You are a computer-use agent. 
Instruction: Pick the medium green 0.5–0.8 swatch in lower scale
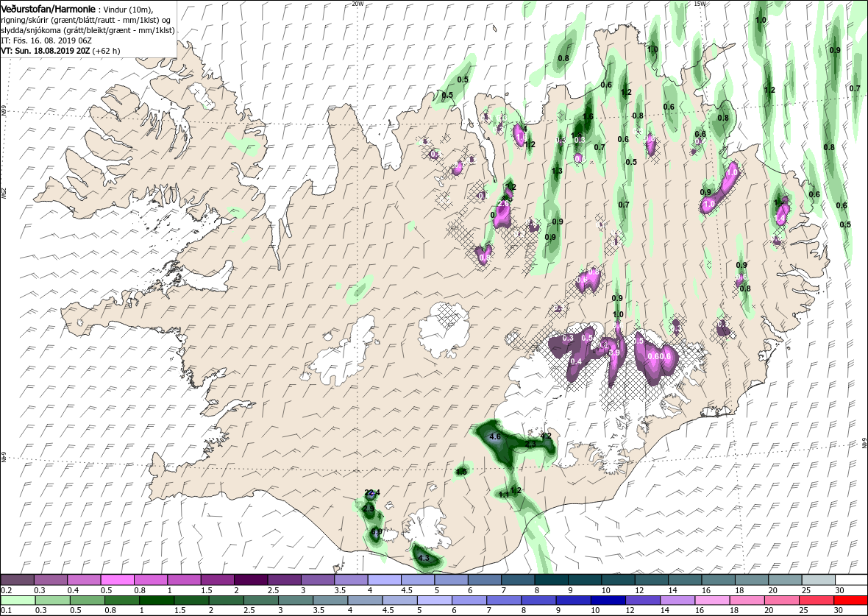pos(87,601)
